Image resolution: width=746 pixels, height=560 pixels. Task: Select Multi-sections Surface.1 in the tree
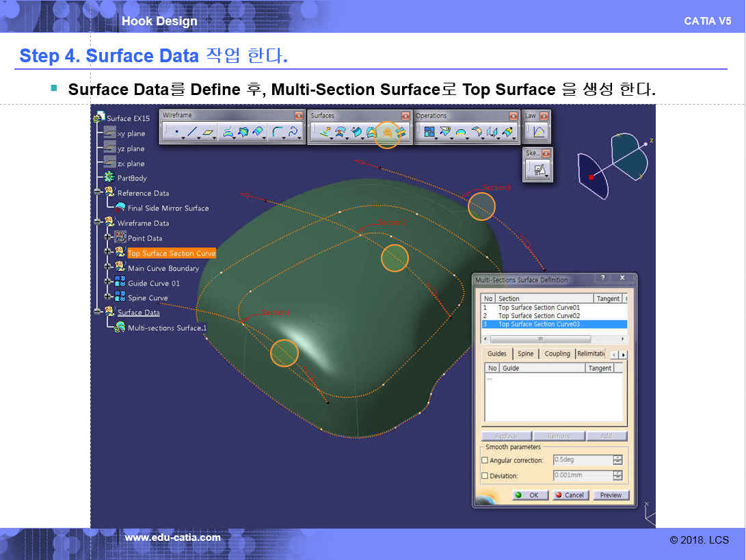tap(167, 328)
